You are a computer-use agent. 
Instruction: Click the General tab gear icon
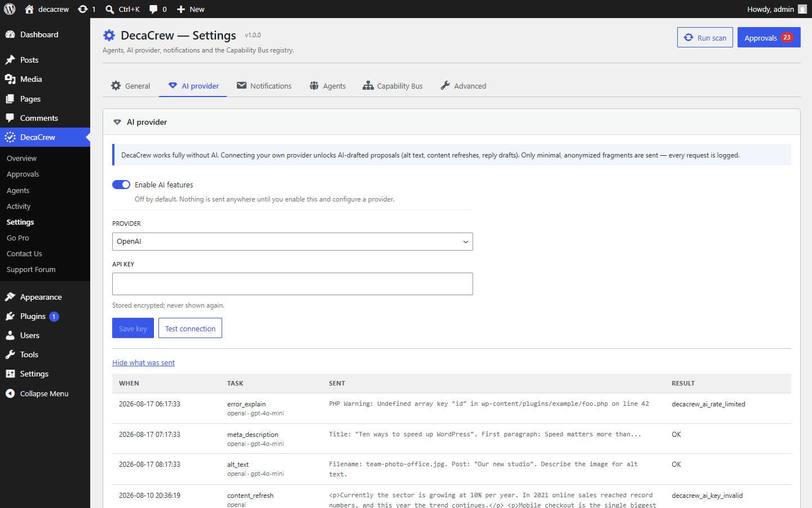point(116,86)
